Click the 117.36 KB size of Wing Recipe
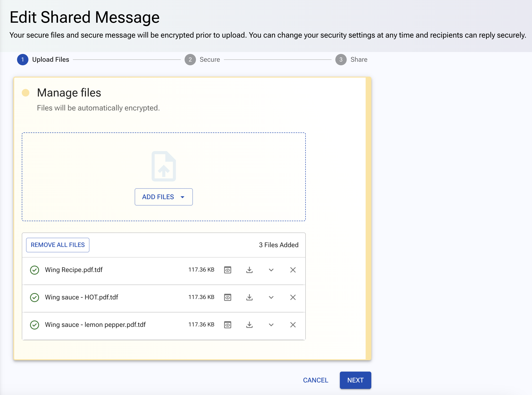The image size is (532, 395). pos(201,270)
